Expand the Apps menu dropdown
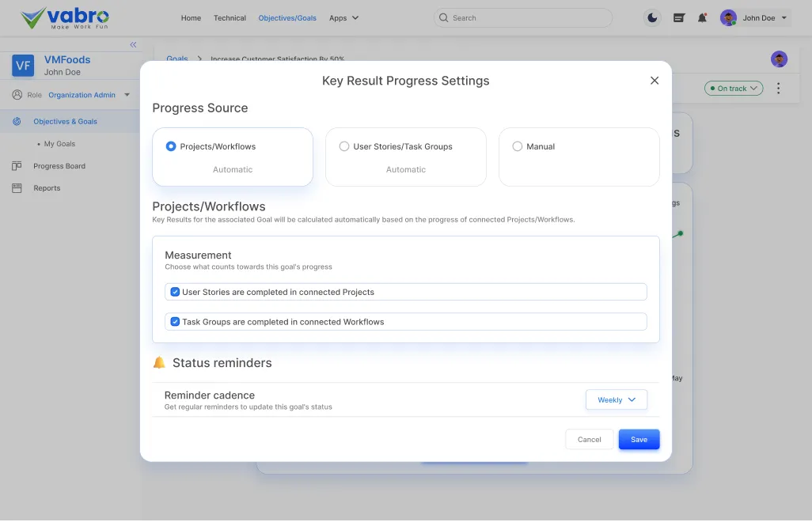 [343, 18]
